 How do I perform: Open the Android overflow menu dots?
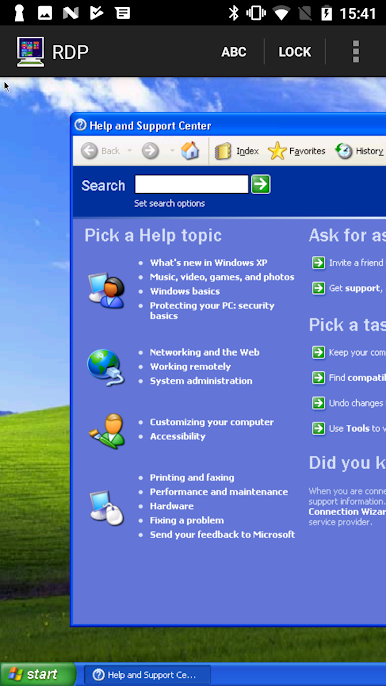(x=356, y=52)
